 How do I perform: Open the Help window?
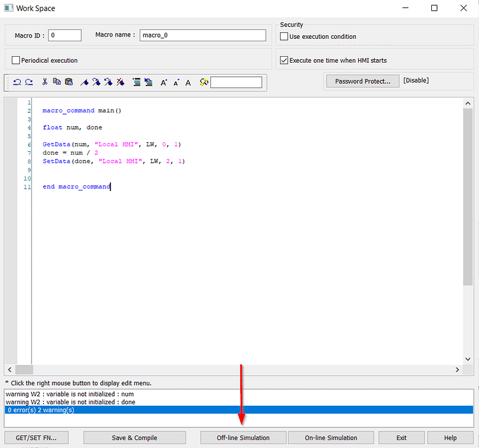(x=450, y=437)
